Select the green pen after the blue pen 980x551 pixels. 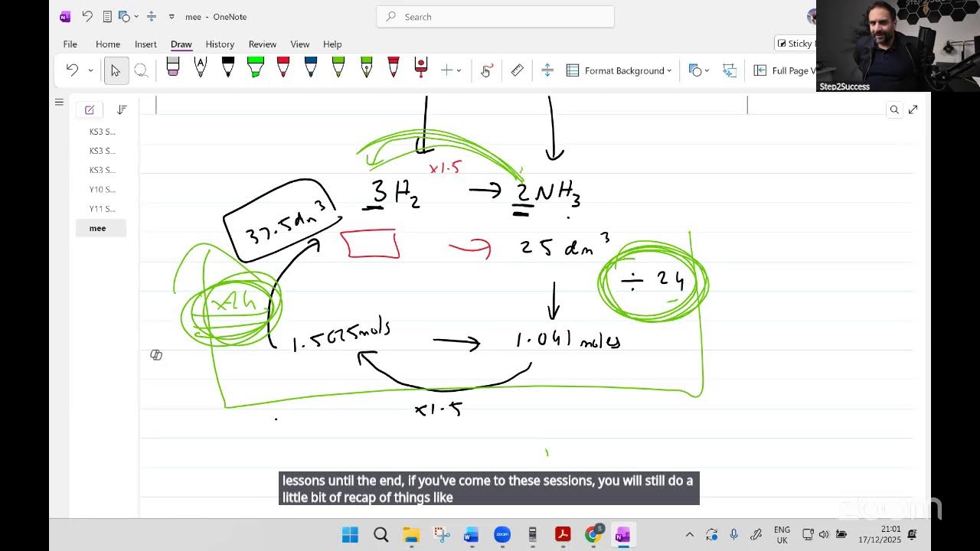click(338, 67)
